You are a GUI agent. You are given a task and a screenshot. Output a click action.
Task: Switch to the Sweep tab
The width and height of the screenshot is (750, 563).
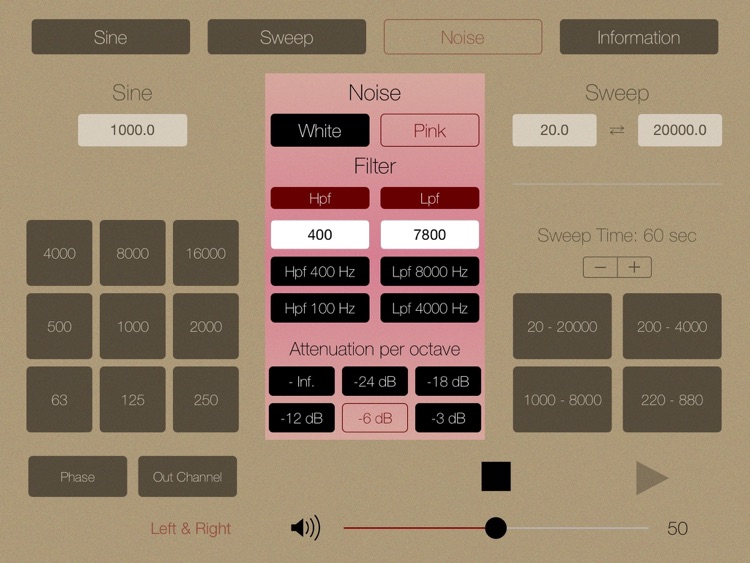[287, 37]
